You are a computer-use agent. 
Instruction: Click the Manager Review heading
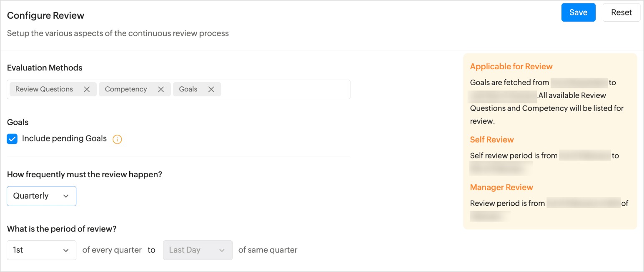click(501, 187)
